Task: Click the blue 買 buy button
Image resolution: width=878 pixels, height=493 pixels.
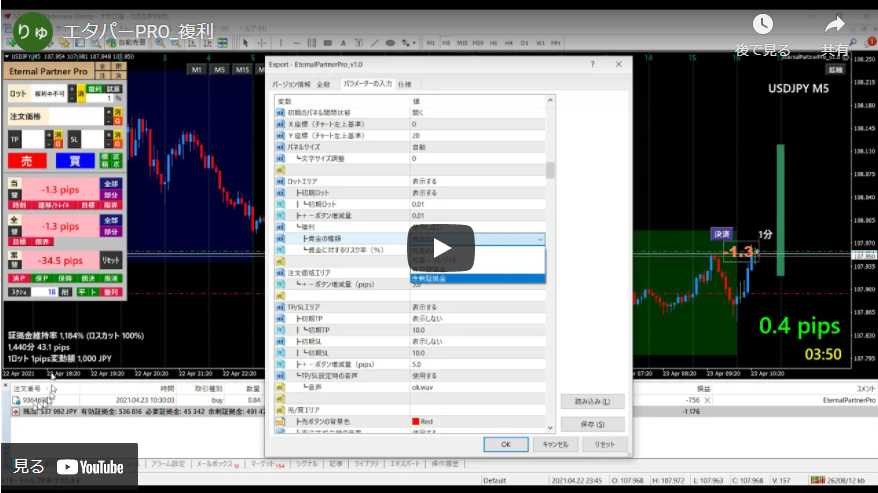Action: pyautogui.click(x=75, y=161)
